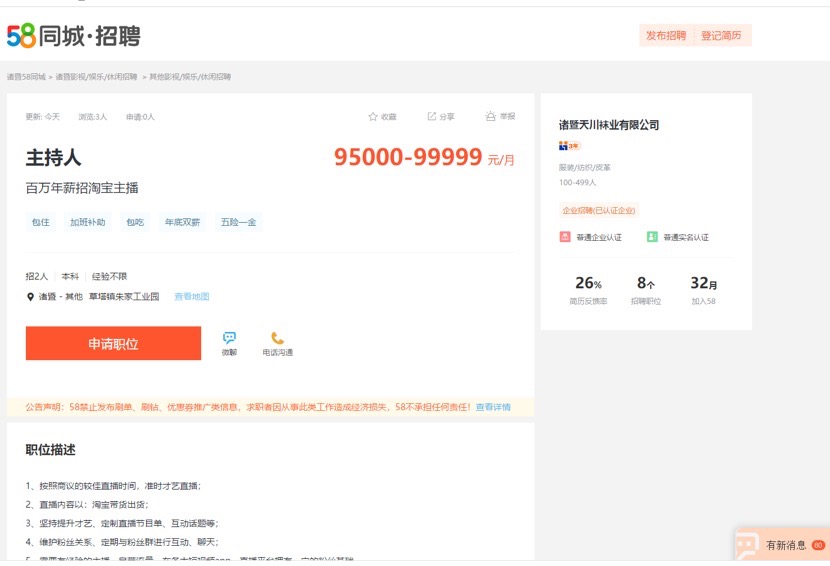Click the 32月 加入58 stat
830x566 pixels.
click(703, 290)
